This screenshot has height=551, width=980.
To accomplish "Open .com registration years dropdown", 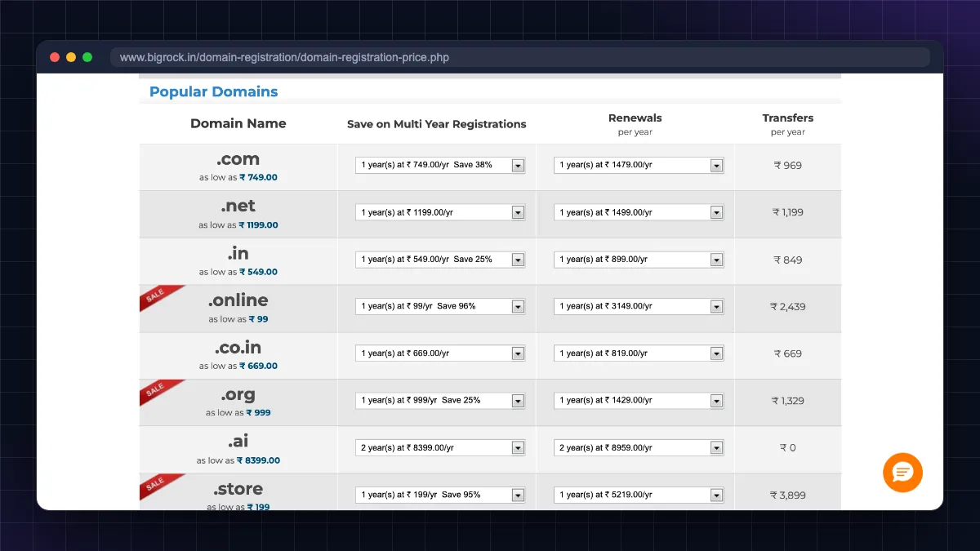I will 440,165.
